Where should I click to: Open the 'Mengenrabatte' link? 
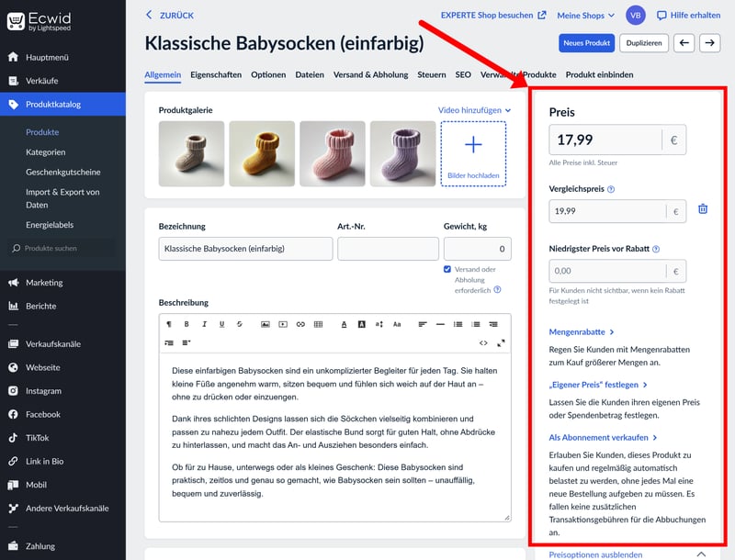581,331
